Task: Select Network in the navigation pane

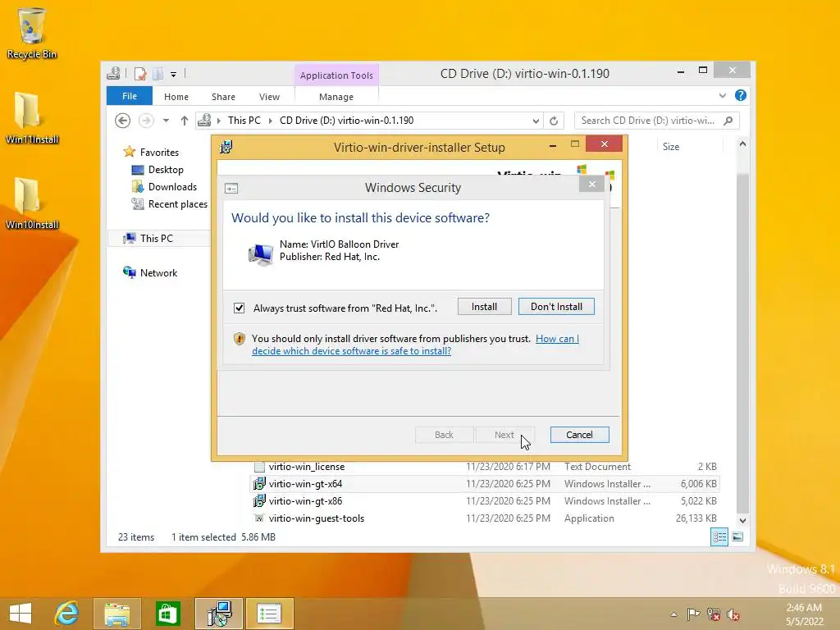Action: click(x=158, y=272)
